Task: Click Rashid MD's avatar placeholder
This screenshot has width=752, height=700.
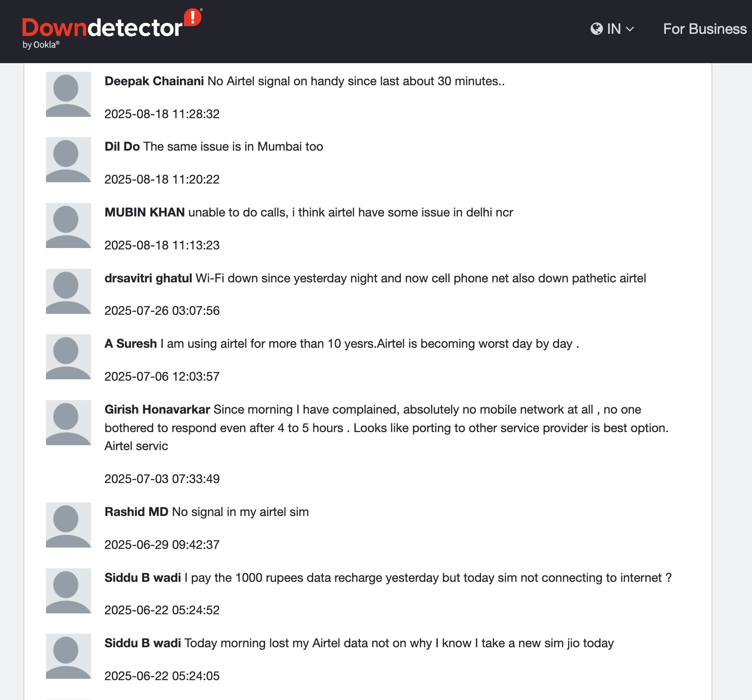Action: tap(69, 525)
